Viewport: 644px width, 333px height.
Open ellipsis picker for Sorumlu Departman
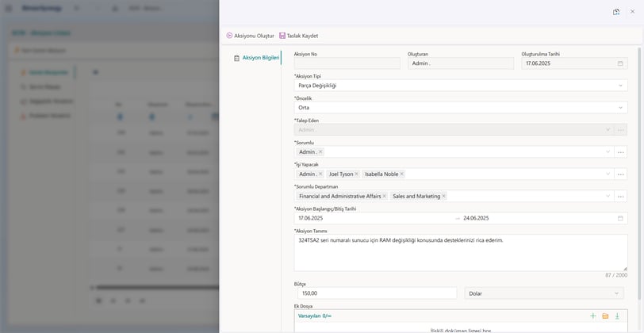point(620,197)
